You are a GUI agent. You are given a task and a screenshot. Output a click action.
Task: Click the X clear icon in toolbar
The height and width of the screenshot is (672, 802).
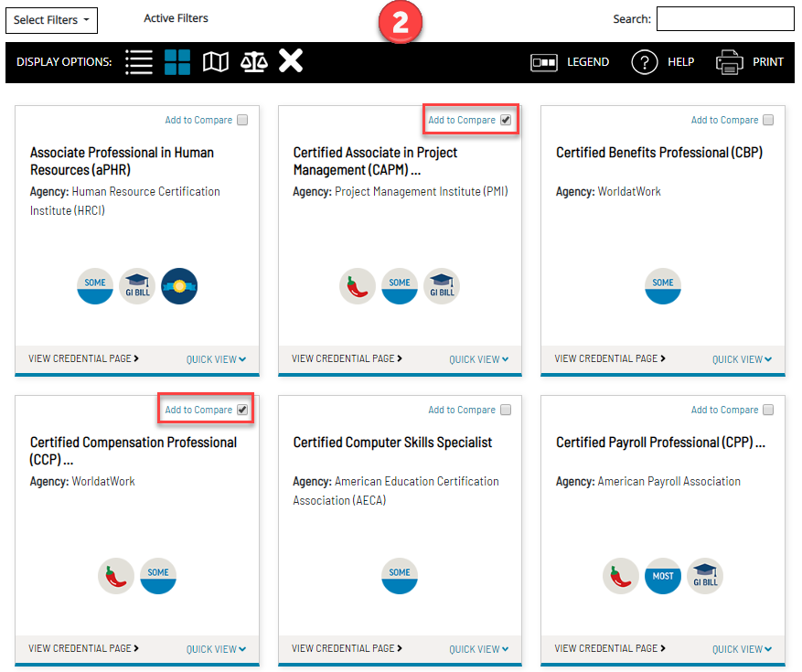[291, 62]
